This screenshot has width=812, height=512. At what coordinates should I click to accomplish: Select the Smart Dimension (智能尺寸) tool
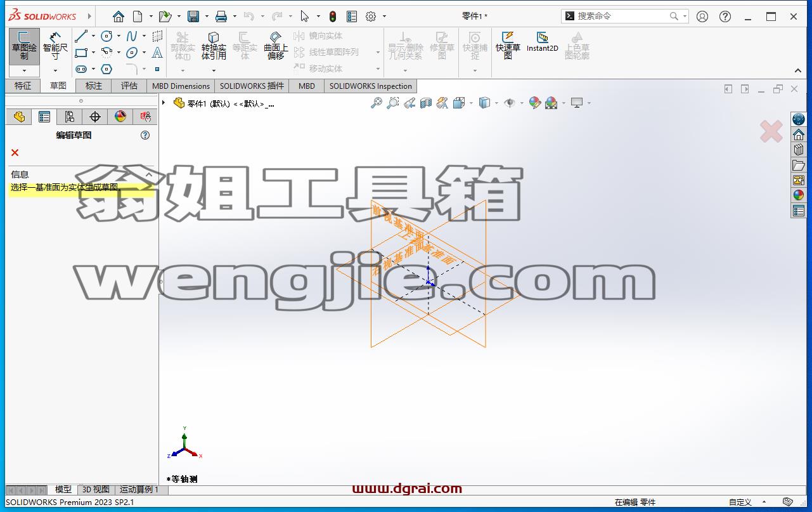[x=55, y=46]
